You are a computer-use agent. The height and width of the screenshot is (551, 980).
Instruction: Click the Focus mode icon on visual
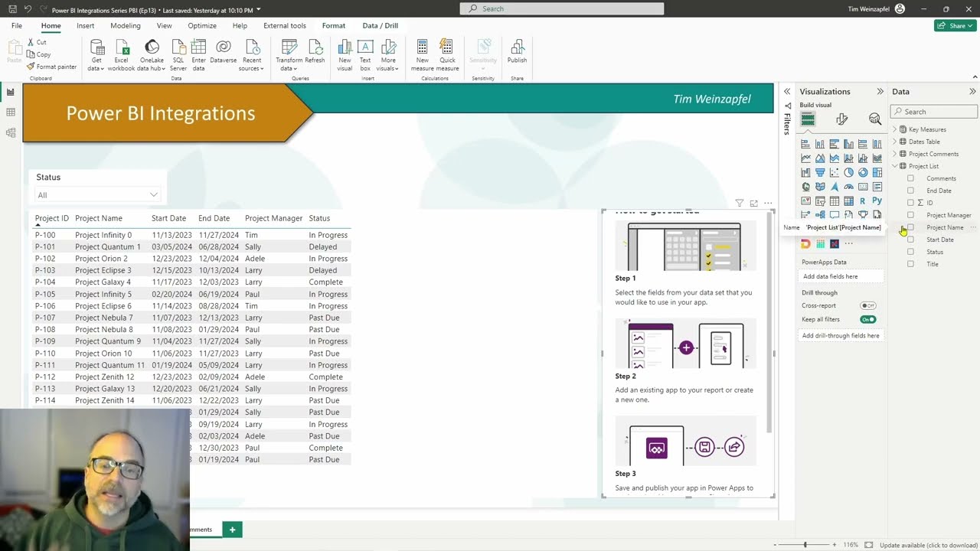click(753, 204)
